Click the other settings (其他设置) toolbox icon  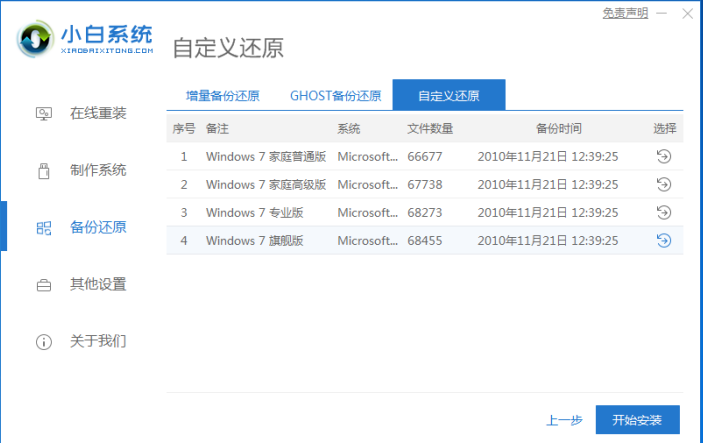(x=44, y=284)
